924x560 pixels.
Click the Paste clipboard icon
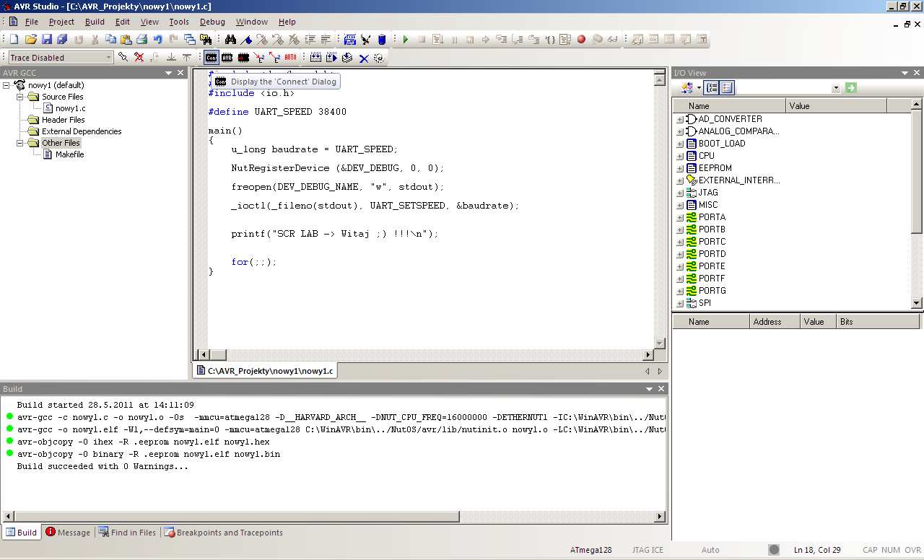[126, 39]
